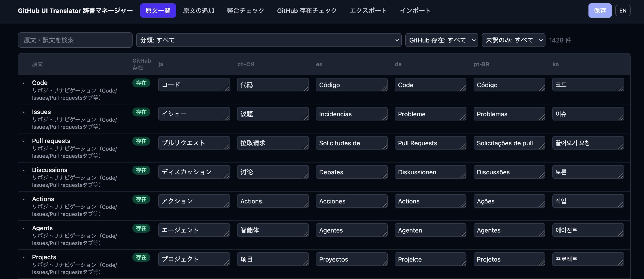Click the 原文 column header
The image size is (644, 279).
click(x=37, y=64)
